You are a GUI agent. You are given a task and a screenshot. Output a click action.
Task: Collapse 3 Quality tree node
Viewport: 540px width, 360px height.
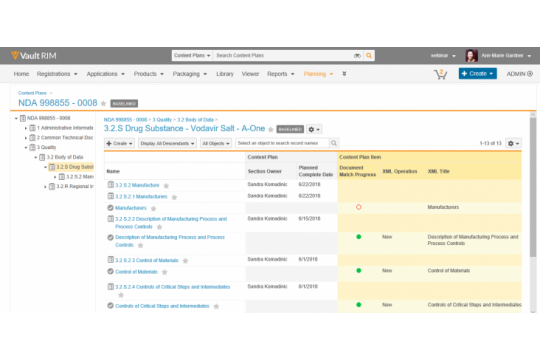[26, 147]
